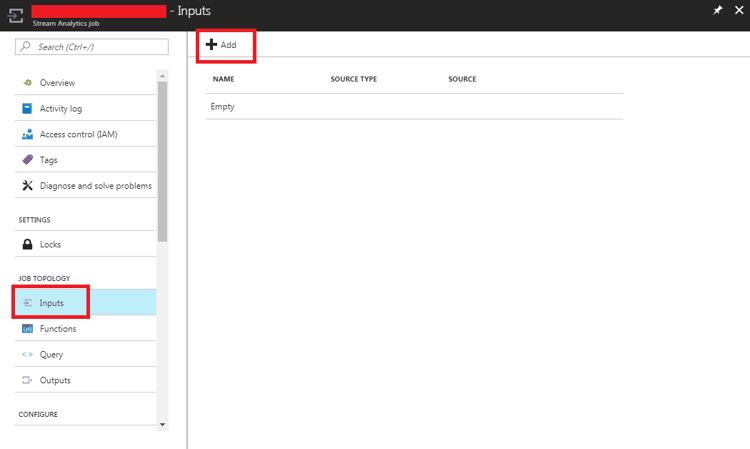
Task: Click the Activity log book icon
Action: point(27,109)
